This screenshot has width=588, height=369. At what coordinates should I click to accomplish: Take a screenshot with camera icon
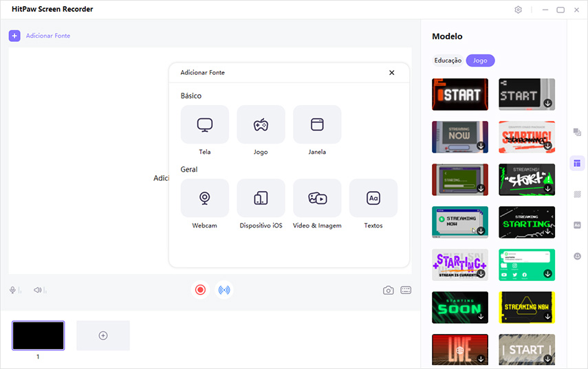point(389,290)
